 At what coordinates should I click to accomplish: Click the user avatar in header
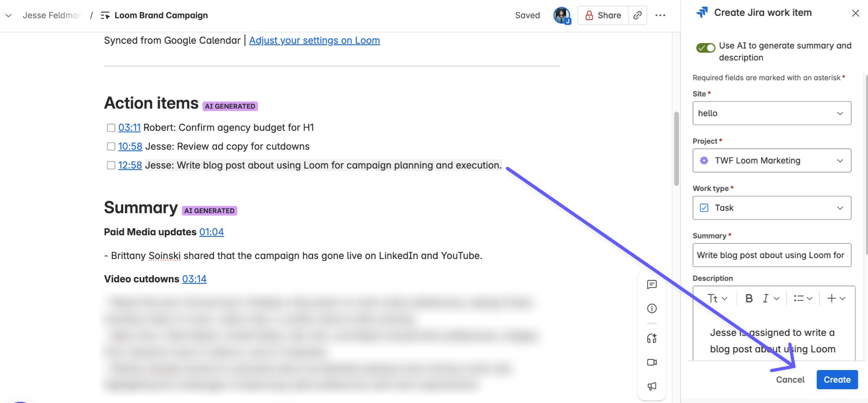click(561, 15)
